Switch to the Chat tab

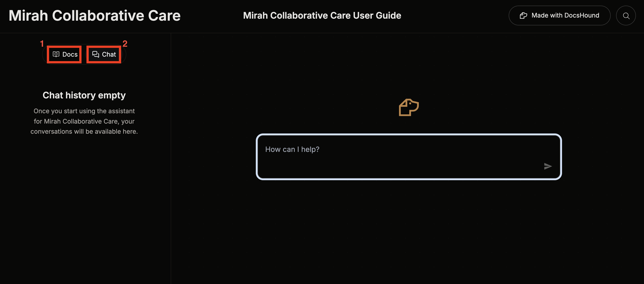(x=104, y=54)
